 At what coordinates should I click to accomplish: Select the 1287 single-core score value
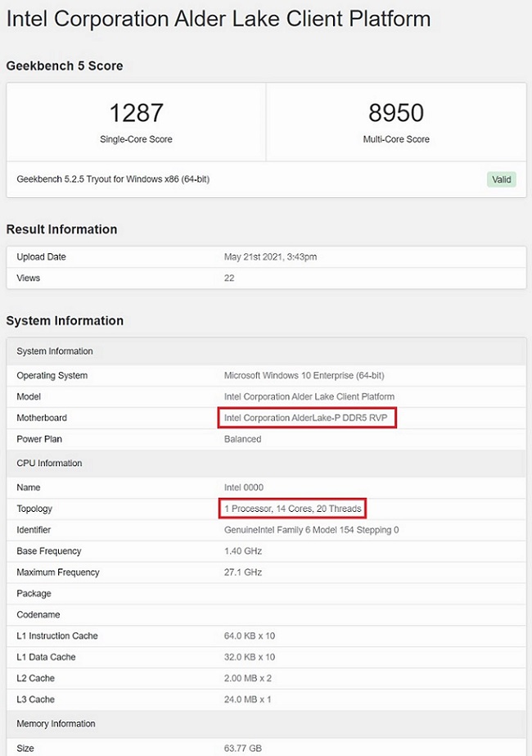[136, 113]
